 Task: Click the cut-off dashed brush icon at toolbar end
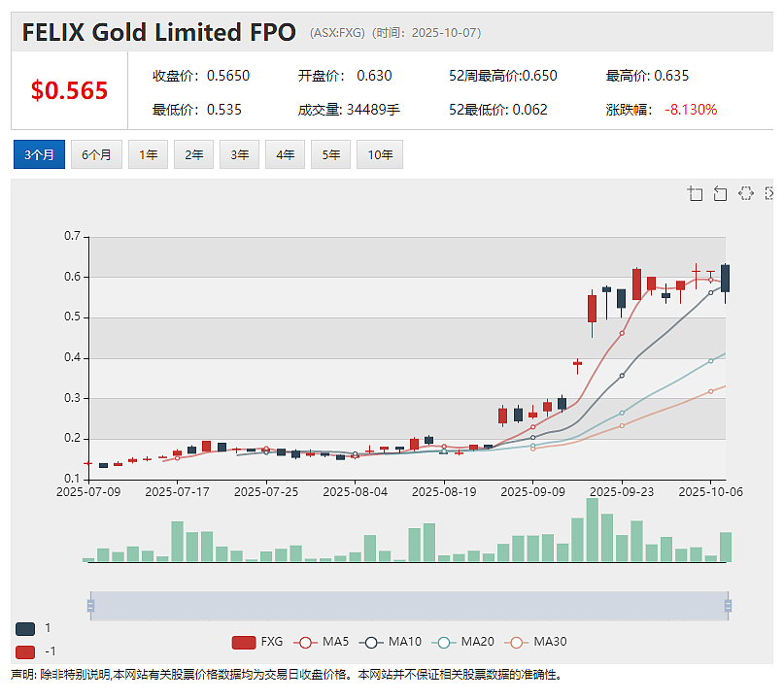[x=769, y=193]
